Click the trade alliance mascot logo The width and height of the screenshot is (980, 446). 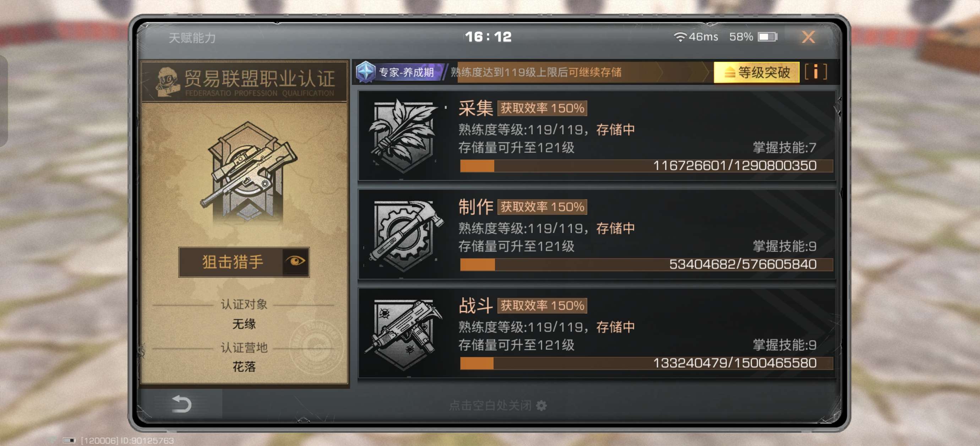[x=167, y=81]
